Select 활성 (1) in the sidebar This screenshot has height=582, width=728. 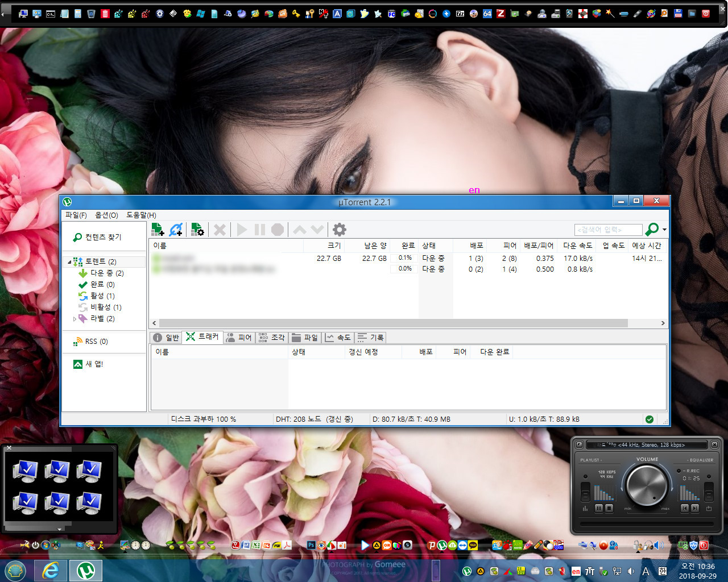pyautogui.click(x=97, y=296)
